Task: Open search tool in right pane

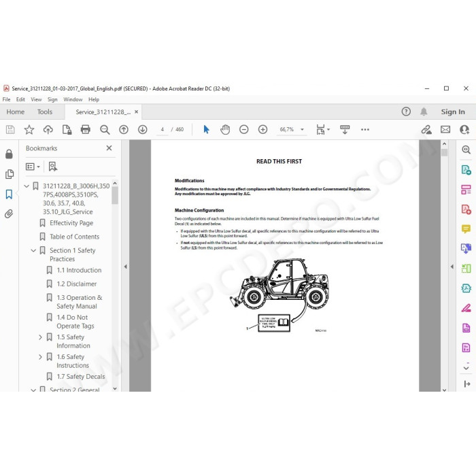Action: [x=466, y=150]
